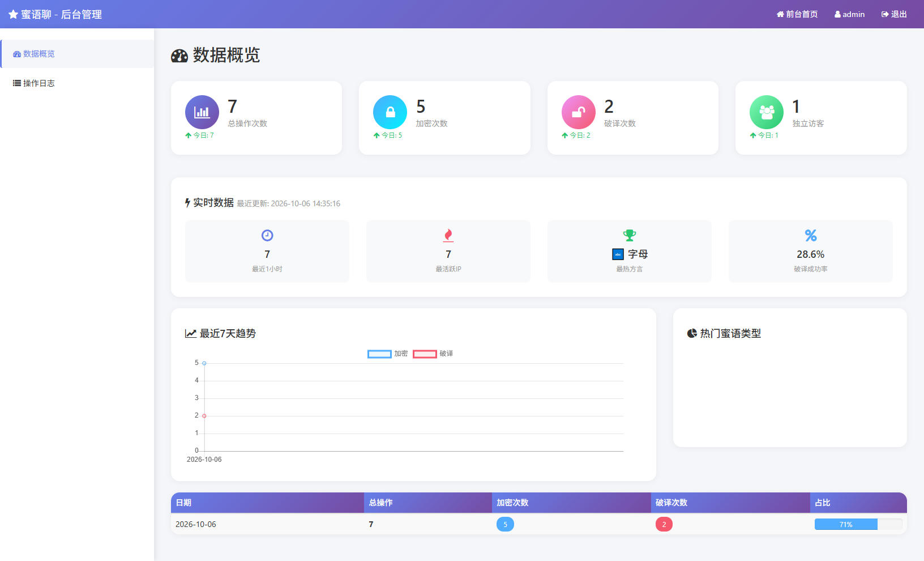
Task: Open 操作日志 in sidebar
Action: [x=78, y=83]
